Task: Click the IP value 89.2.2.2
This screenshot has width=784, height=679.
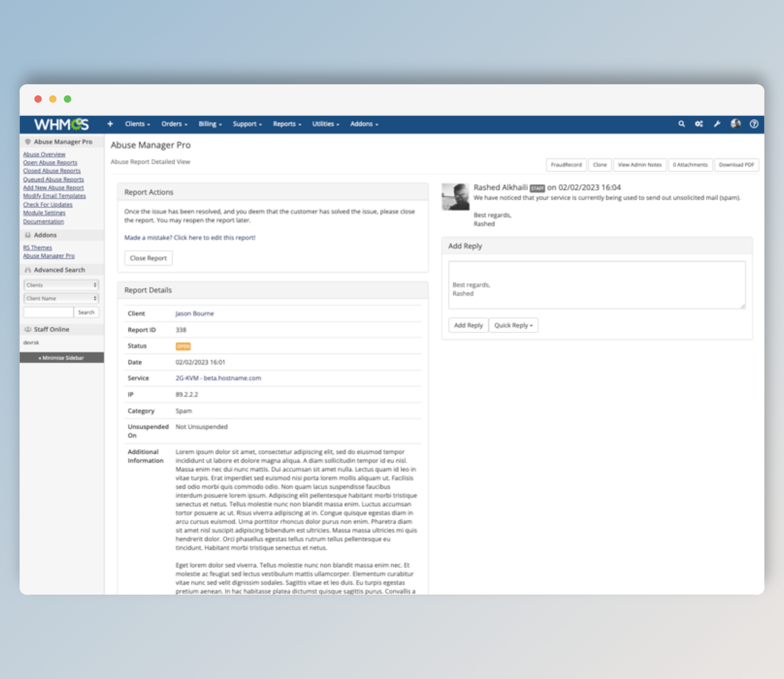Action: pos(187,395)
